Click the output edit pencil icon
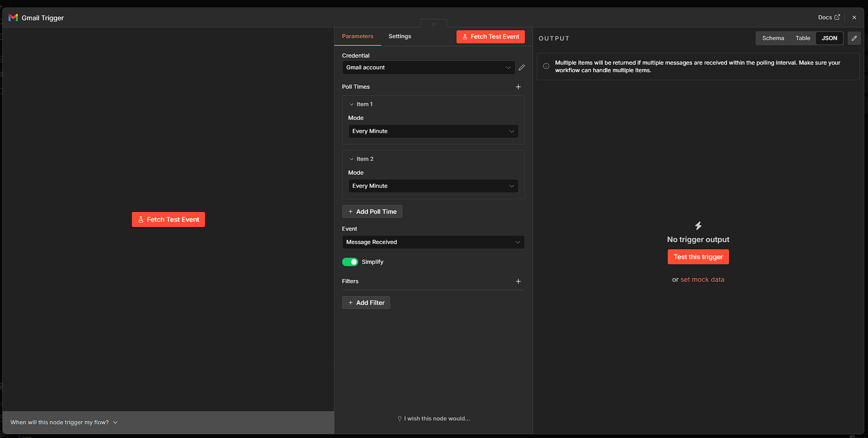Image resolution: width=868 pixels, height=438 pixels. pyautogui.click(x=854, y=38)
